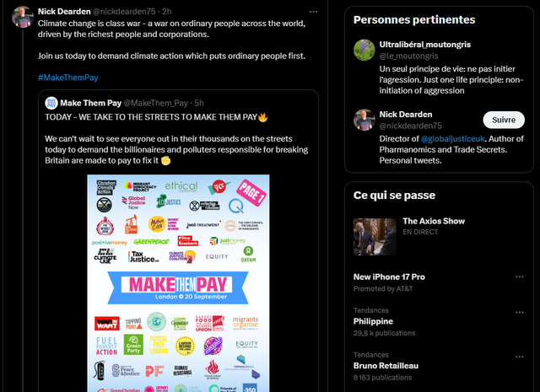Click the #MakeThemPay hashtag
The height and width of the screenshot is (392, 540).
click(x=67, y=78)
